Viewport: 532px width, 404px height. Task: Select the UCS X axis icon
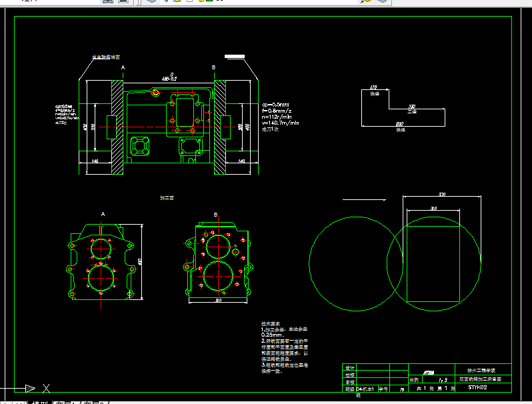pos(47,389)
